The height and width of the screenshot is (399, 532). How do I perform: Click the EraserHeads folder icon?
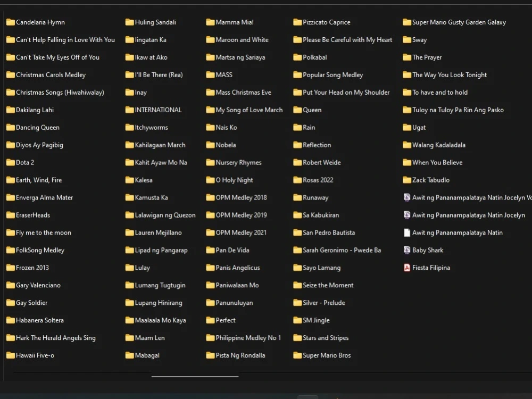pyautogui.click(x=11, y=215)
